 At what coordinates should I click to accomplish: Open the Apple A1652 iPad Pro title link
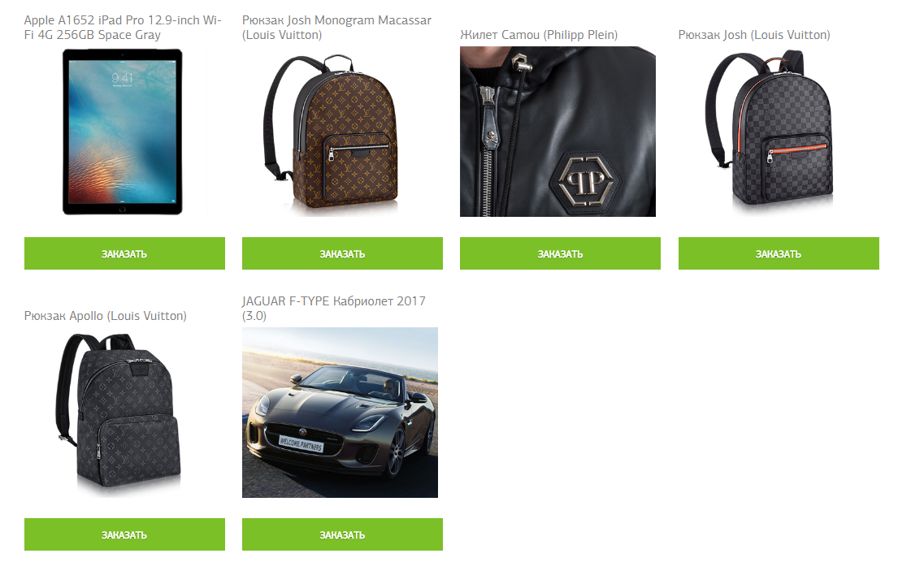123,28
